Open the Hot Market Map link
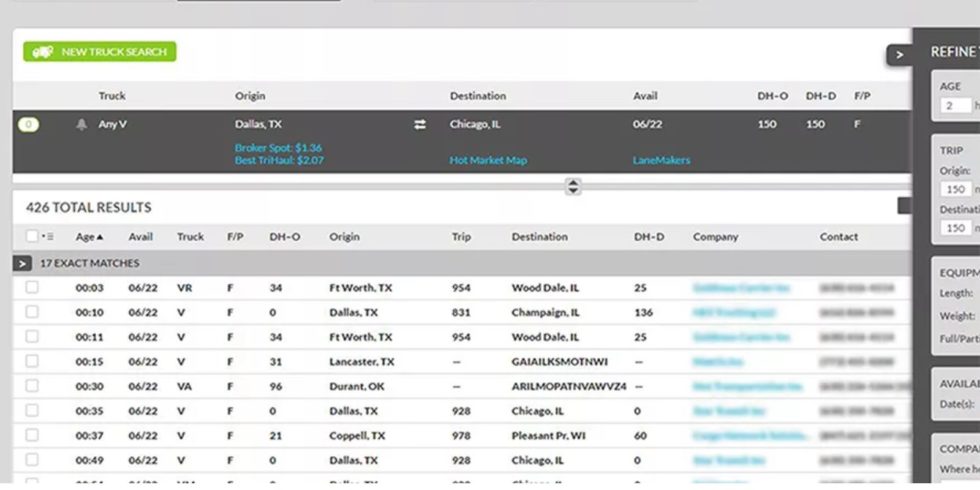980x490 pixels. 488,161
